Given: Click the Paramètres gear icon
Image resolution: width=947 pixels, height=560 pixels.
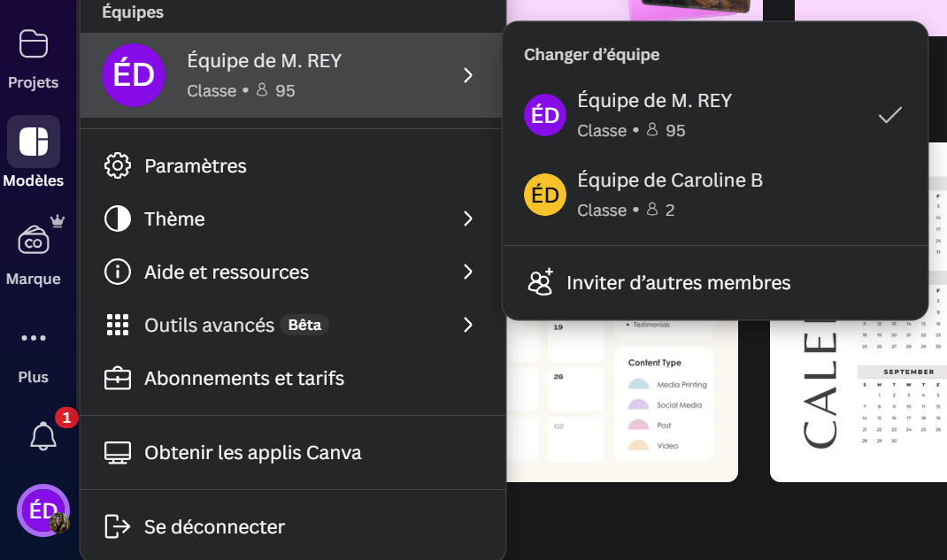Looking at the screenshot, I should (118, 166).
